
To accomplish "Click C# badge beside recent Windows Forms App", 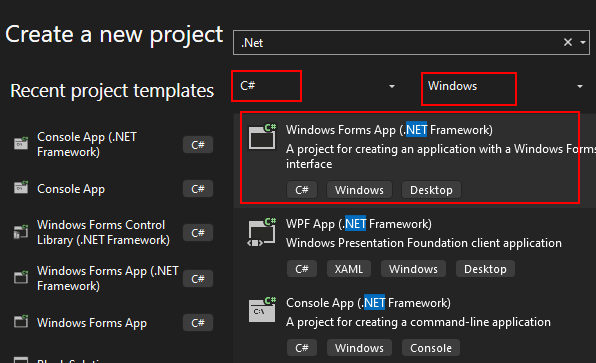I will (x=198, y=323).
